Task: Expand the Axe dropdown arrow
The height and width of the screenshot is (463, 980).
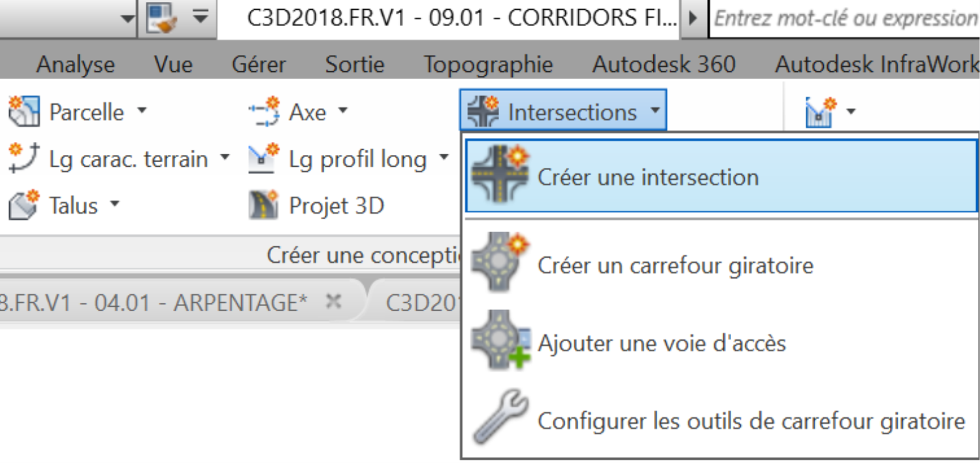Action: point(342,112)
